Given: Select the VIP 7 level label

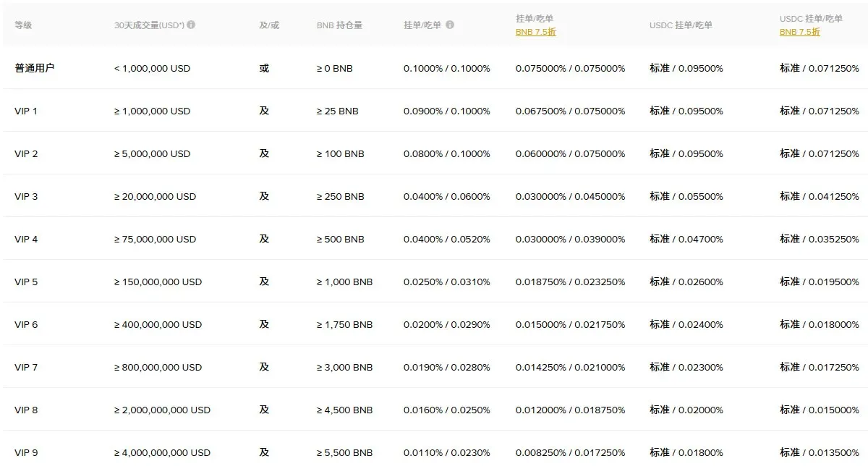Looking at the screenshot, I should pos(26,367).
